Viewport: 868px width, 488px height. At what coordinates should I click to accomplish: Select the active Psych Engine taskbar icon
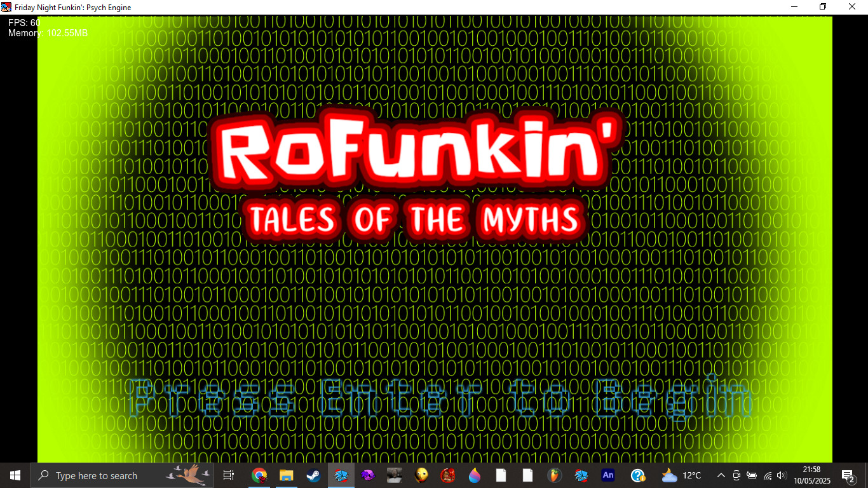coord(341,475)
